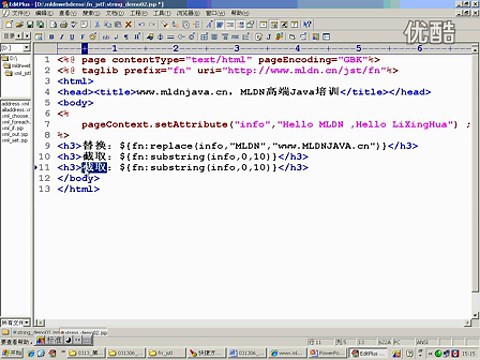
Task: Select the D:\ folder in directory tree
Action: 10,59
